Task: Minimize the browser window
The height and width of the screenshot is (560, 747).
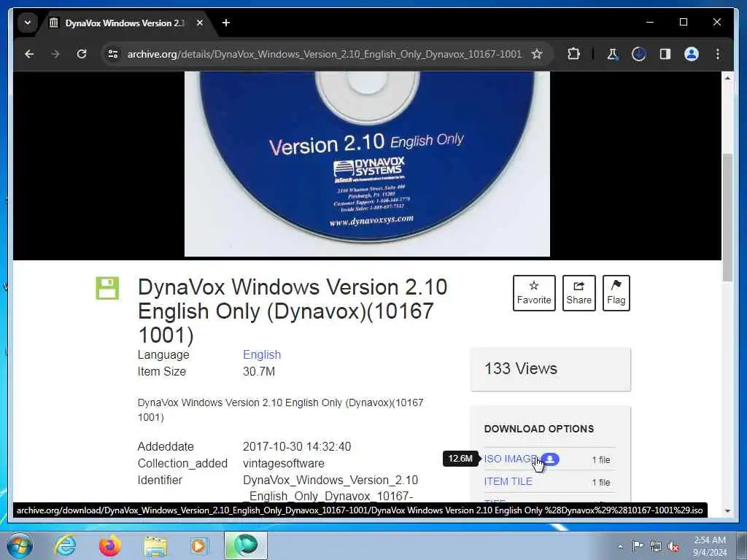Action: tap(650, 23)
